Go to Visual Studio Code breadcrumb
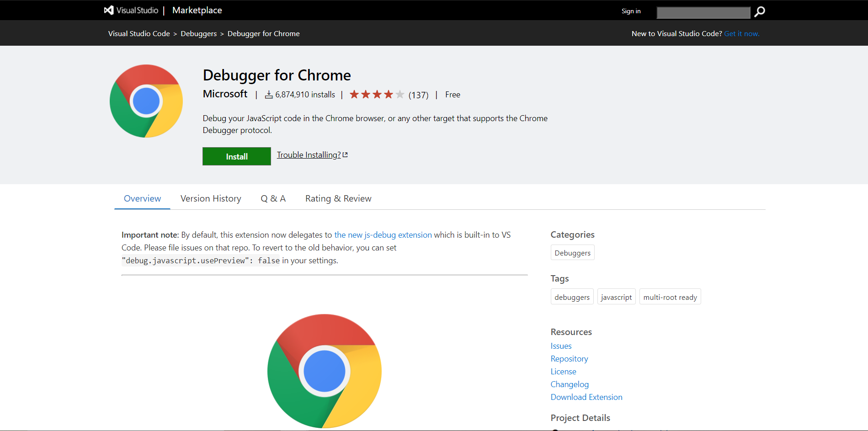The height and width of the screenshot is (431, 868). point(139,33)
